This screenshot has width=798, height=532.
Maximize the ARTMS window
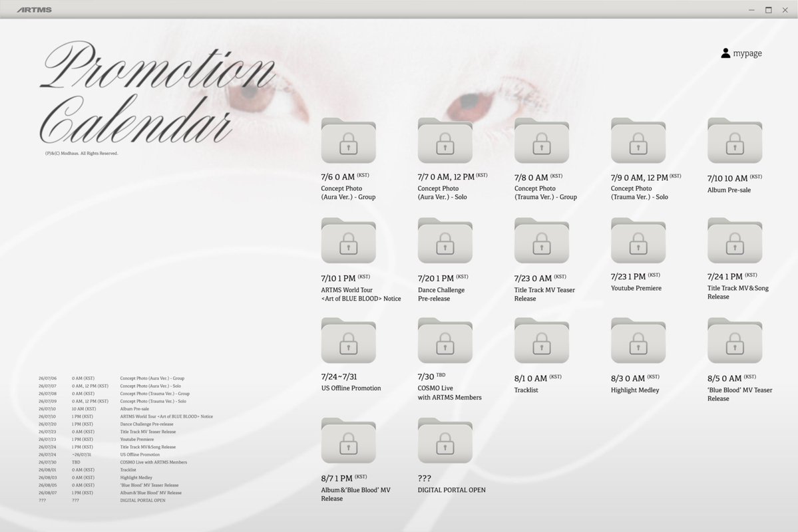coord(769,10)
